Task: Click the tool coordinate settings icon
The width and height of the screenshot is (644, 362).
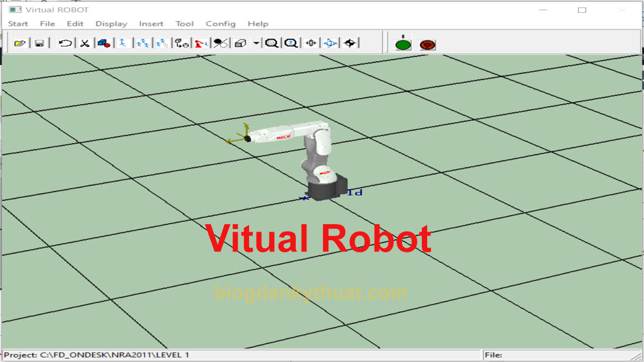Action: click(181, 43)
